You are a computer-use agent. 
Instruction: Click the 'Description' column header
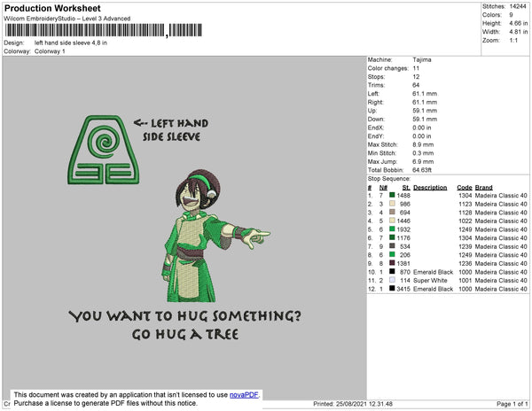click(430, 188)
